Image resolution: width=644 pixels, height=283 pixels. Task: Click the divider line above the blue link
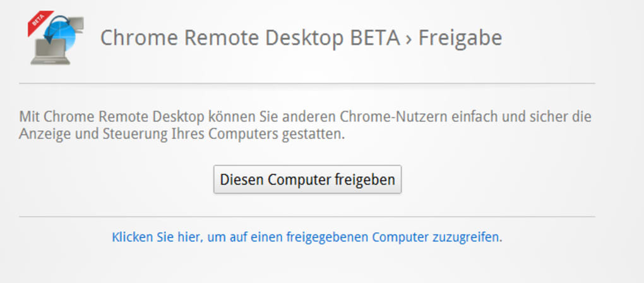coord(307,217)
